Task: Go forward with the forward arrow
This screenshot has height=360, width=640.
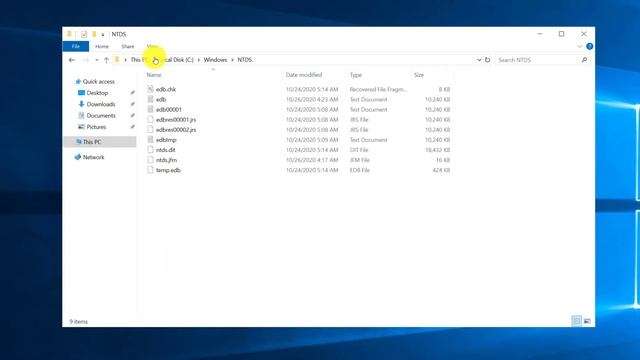Action: tap(86, 60)
